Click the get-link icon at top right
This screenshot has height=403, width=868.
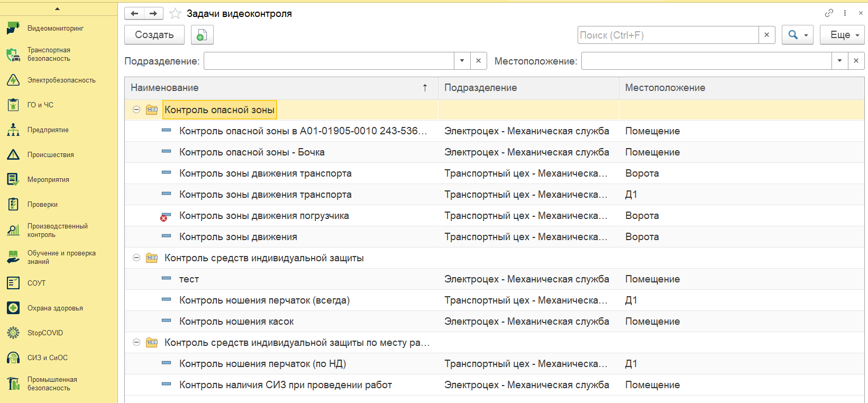(x=829, y=13)
